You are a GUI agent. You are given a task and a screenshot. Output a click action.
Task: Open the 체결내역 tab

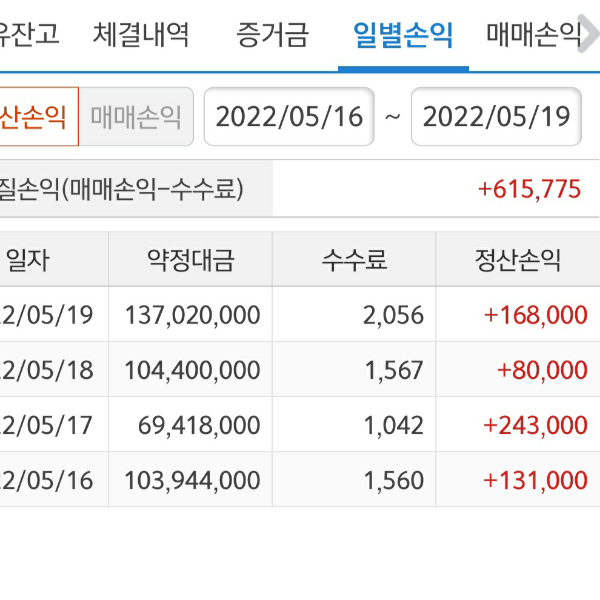(141, 35)
